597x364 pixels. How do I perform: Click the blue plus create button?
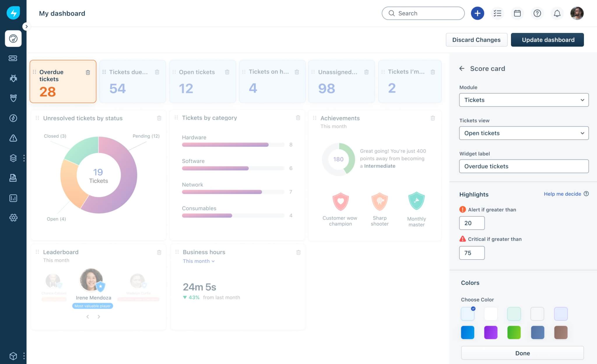[x=477, y=13]
